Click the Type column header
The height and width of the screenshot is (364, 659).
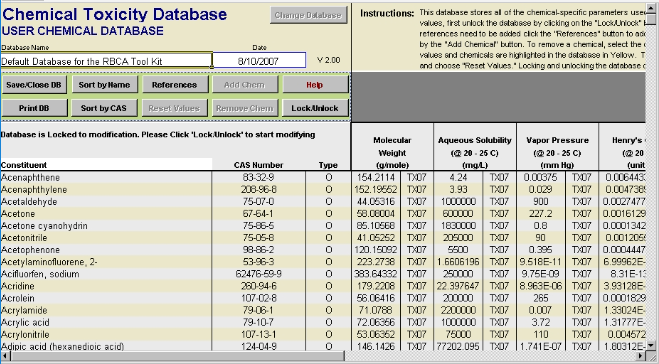(328, 165)
